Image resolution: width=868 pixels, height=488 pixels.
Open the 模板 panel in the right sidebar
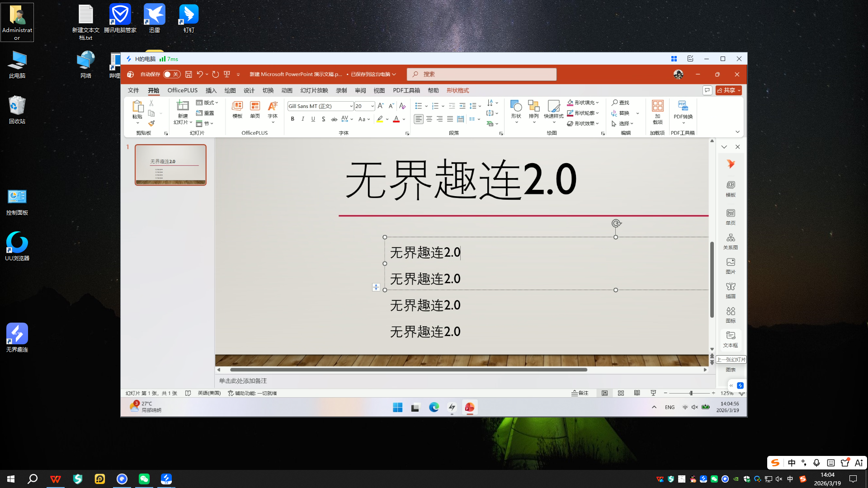pos(731,189)
